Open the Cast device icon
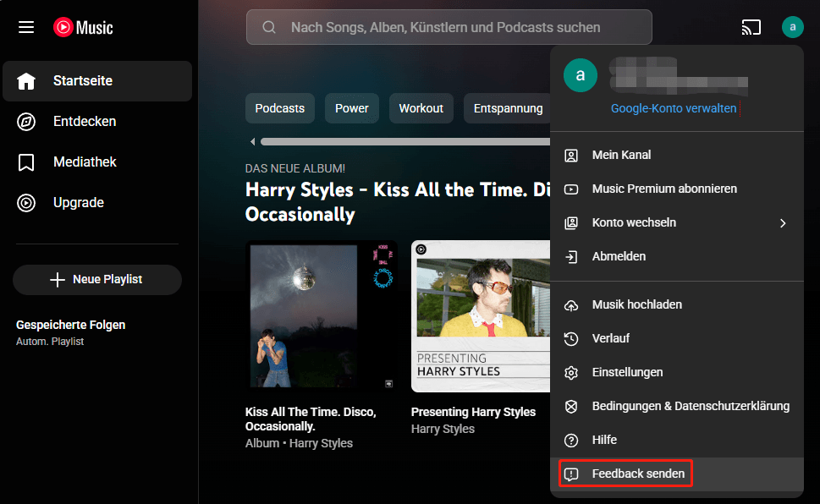Screen dimensions: 820x504 click(x=751, y=26)
